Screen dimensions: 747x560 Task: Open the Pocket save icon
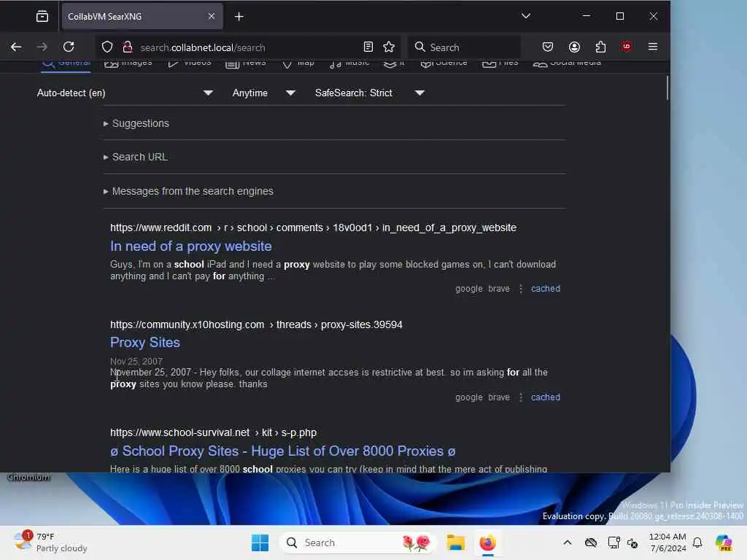point(548,47)
